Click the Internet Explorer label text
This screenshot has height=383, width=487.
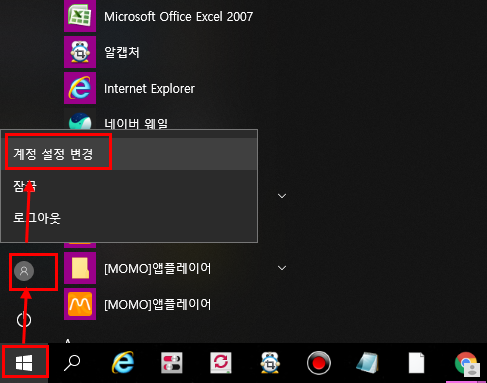(x=149, y=89)
